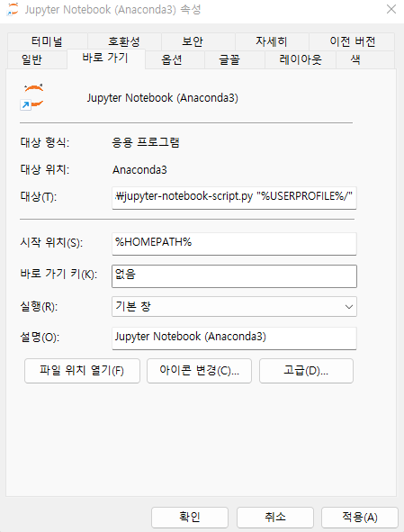Click the 파일 위치 열기(F) button
This screenshot has height=532, width=404.
[x=82, y=371]
